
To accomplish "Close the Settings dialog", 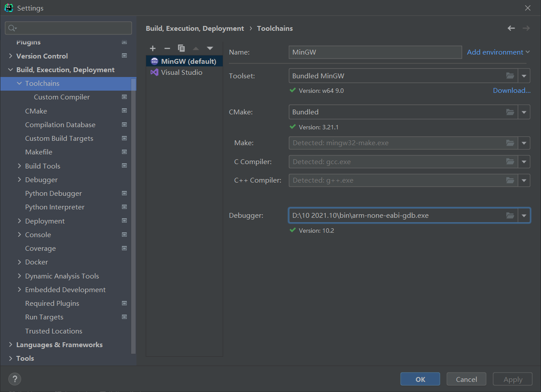I will point(528,8).
